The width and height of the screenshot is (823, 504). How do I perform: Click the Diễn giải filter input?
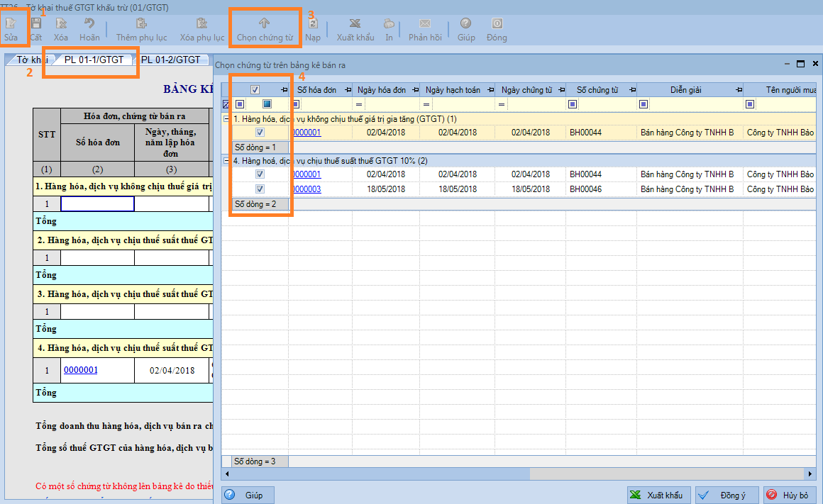(695, 104)
